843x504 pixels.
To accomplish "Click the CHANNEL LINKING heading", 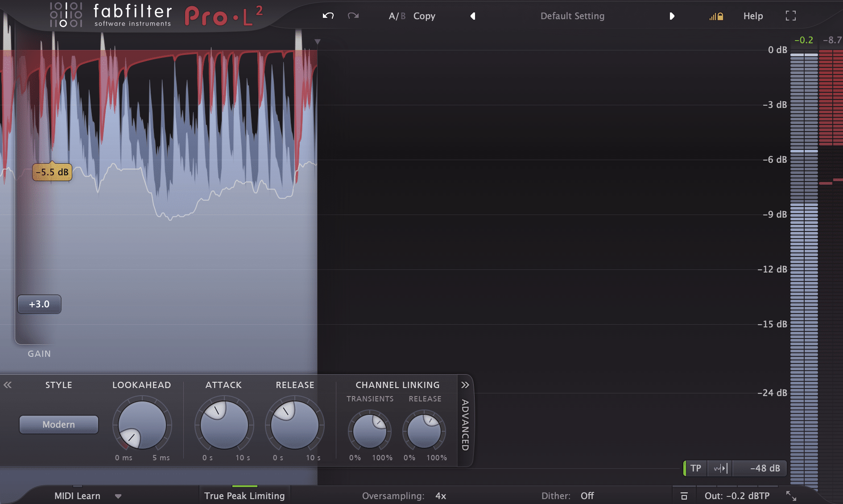I will coord(397,385).
